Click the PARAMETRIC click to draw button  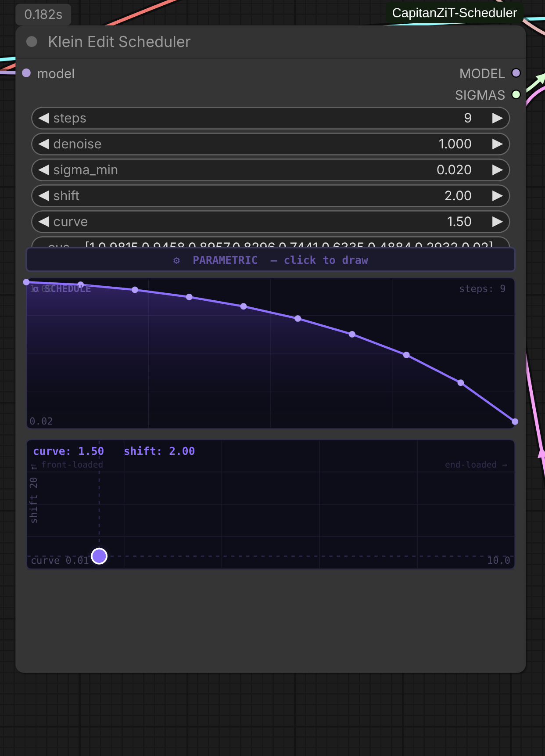pos(270,260)
